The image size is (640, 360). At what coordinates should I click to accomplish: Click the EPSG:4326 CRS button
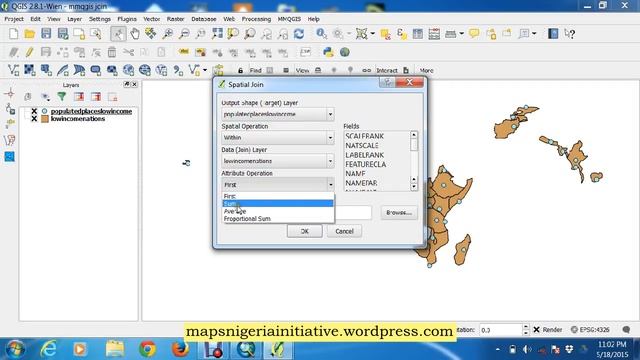591,329
